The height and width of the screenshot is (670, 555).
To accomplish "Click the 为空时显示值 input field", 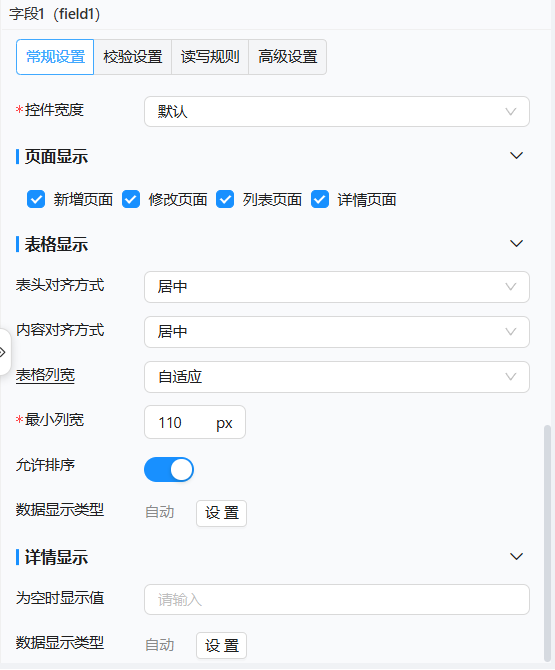I will tap(337, 599).
